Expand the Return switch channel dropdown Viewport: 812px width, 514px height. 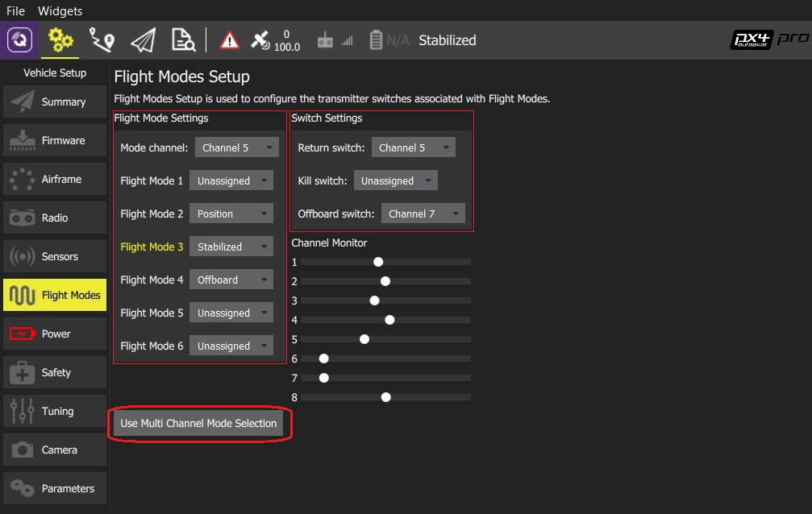413,147
